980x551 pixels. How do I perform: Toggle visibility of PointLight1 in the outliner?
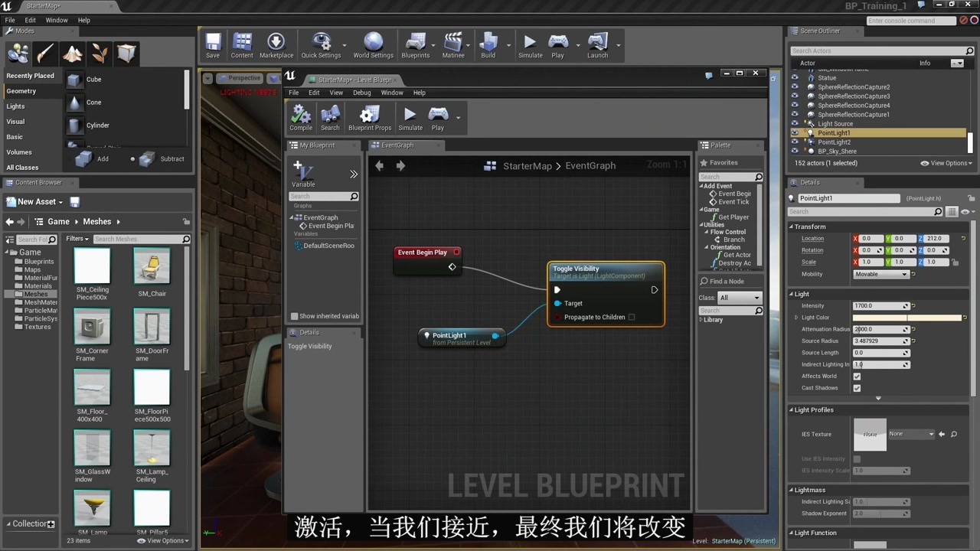[x=795, y=133]
